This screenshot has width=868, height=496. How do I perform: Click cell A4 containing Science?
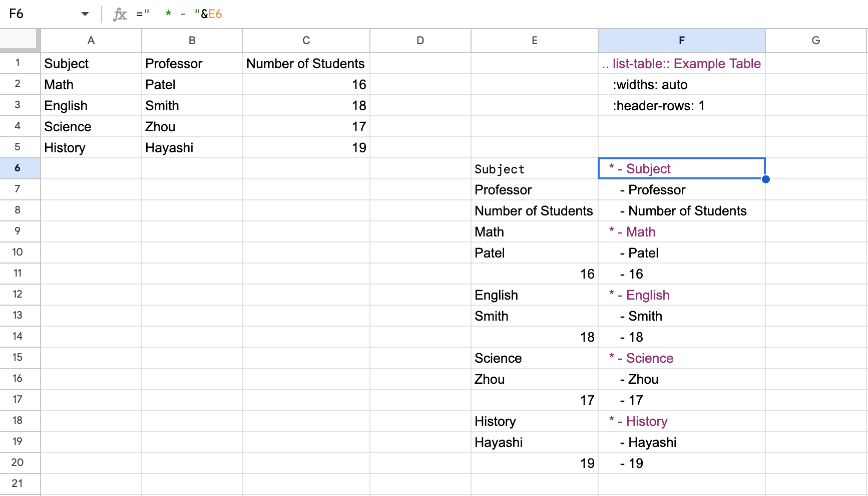[x=91, y=127]
